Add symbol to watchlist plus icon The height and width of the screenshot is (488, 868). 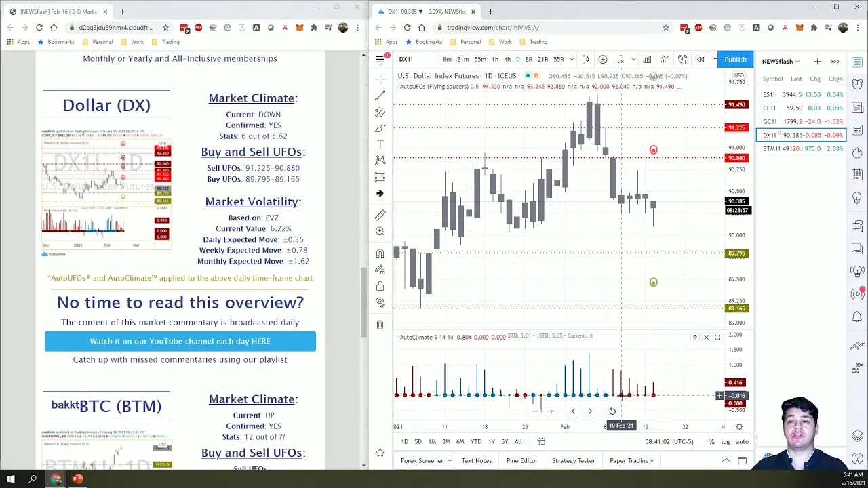[x=817, y=61]
